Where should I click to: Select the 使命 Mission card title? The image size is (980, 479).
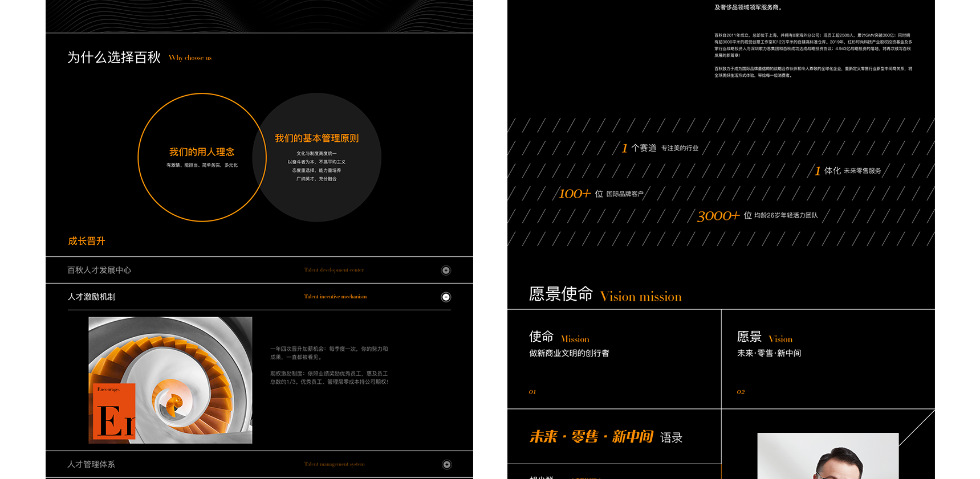[x=559, y=337]
